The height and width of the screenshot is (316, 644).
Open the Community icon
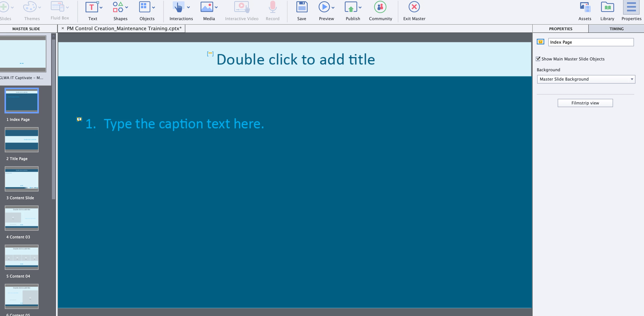click(380, 7)
